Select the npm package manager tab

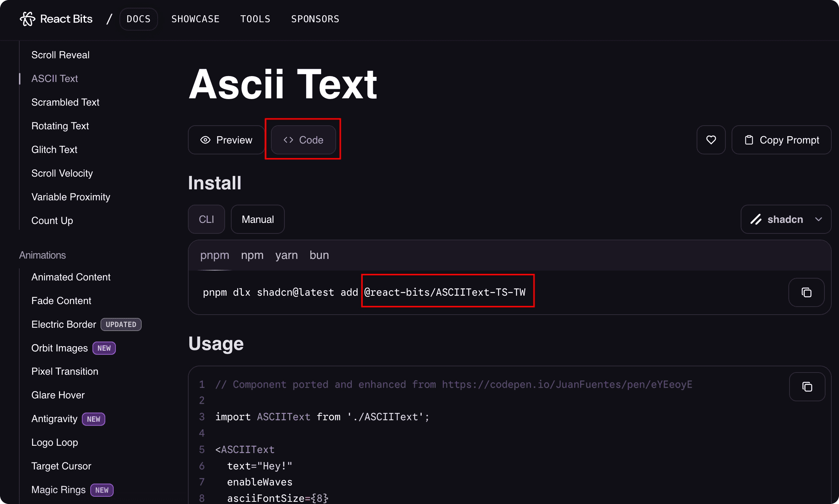pos(252,255)
